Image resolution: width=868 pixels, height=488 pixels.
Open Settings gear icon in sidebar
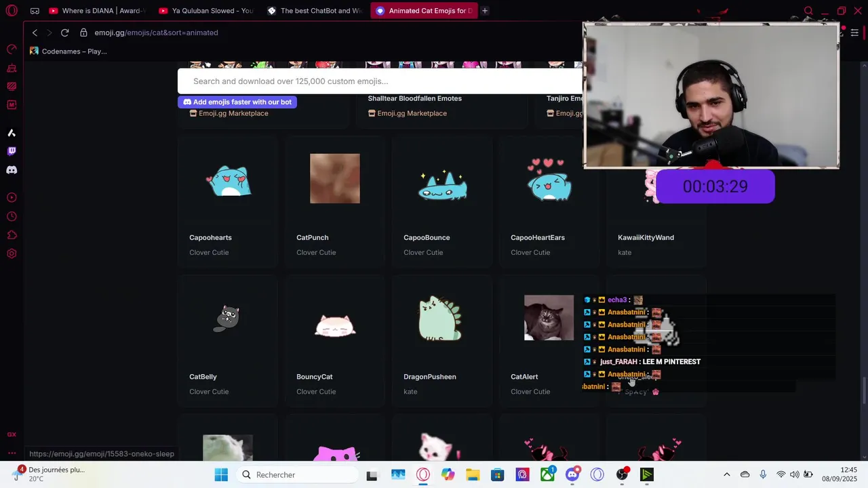click(12, 253)
